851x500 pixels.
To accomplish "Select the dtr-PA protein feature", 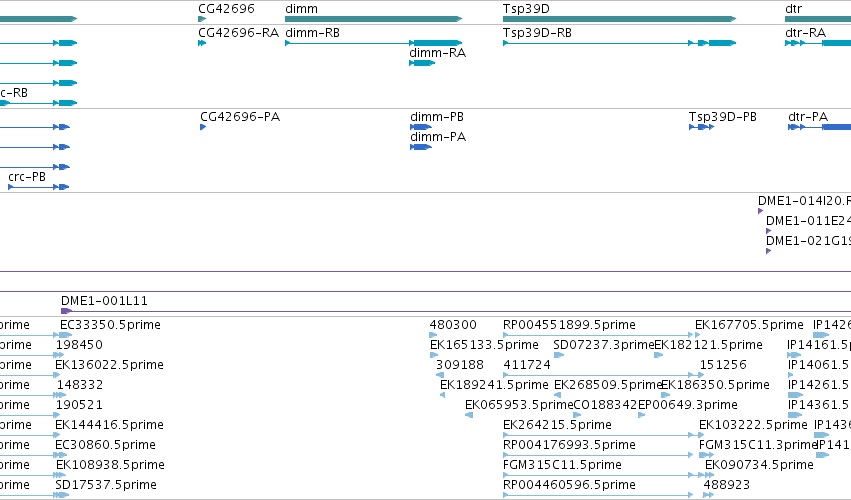I will point(820,127).
